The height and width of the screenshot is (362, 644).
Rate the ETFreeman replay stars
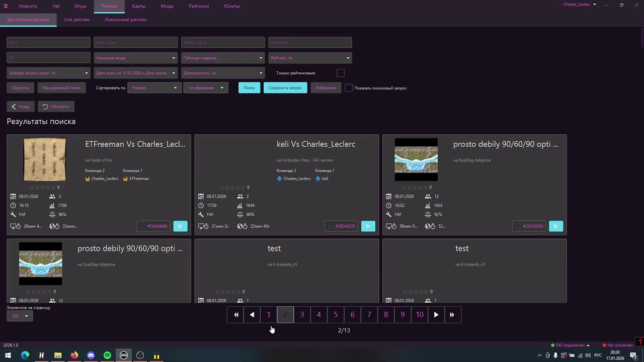click(x=43, y=188)
